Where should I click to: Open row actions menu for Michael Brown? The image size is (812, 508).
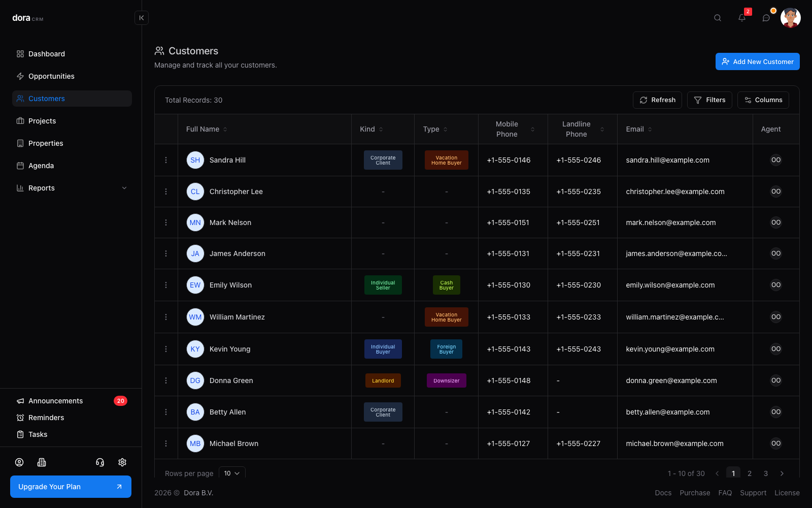[166, 443]
